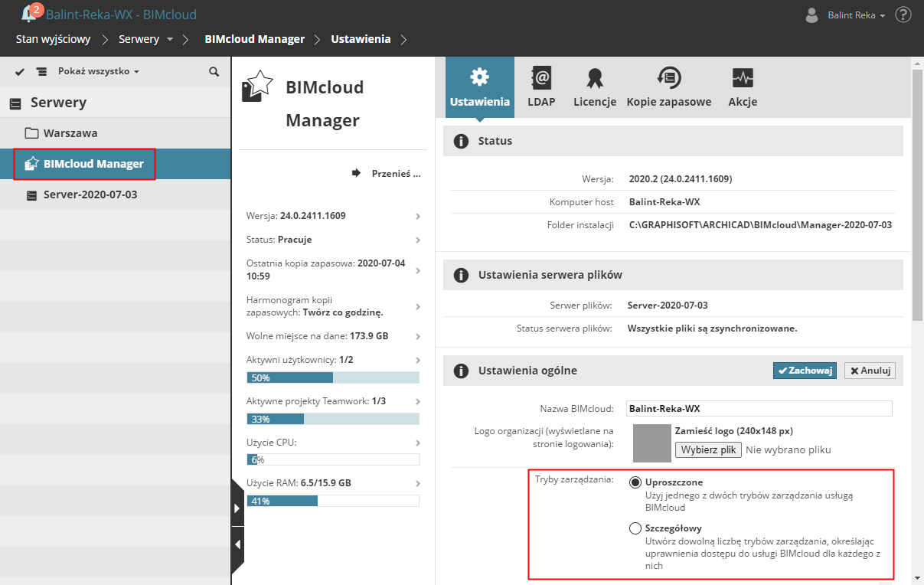Switch to the Ustawienia tab
The image size is (924, 585).
point(479,86)
